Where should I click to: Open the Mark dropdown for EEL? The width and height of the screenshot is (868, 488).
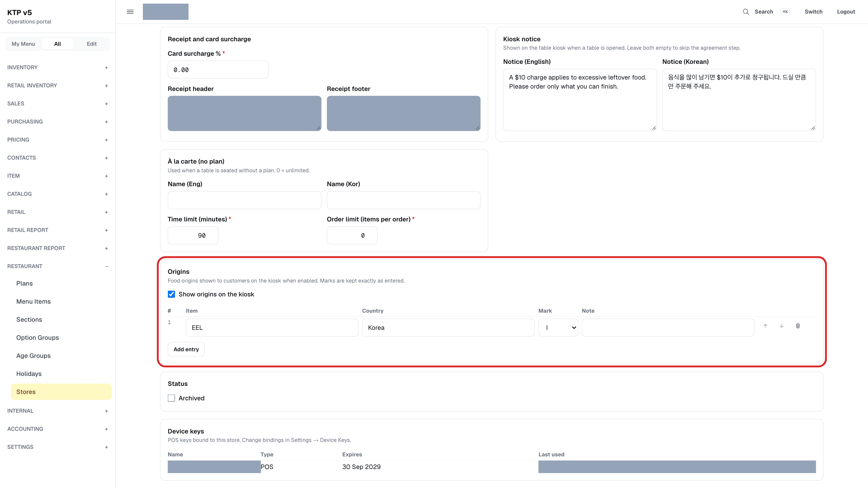pyautogui.click(x=558, y=328)
